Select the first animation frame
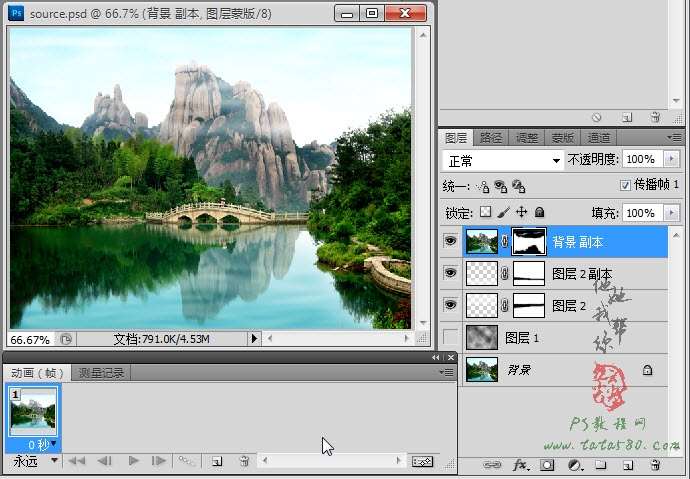The height and width of the screenshot is (479, 690). click(x=77, y=461)
